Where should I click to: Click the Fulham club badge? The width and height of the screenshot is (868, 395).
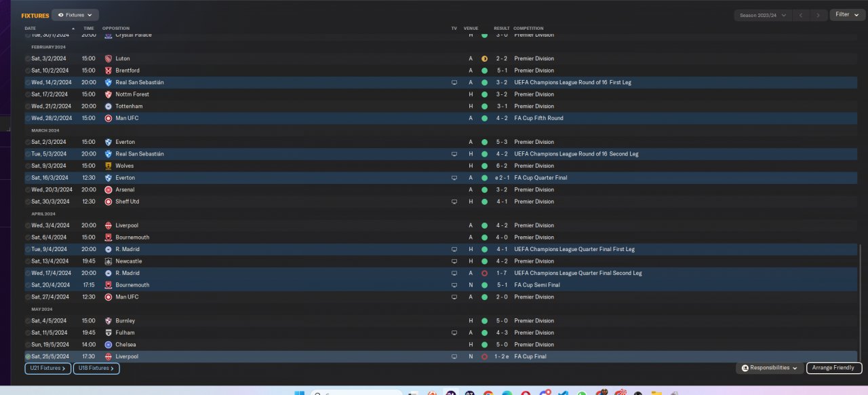tap(108, 333)
